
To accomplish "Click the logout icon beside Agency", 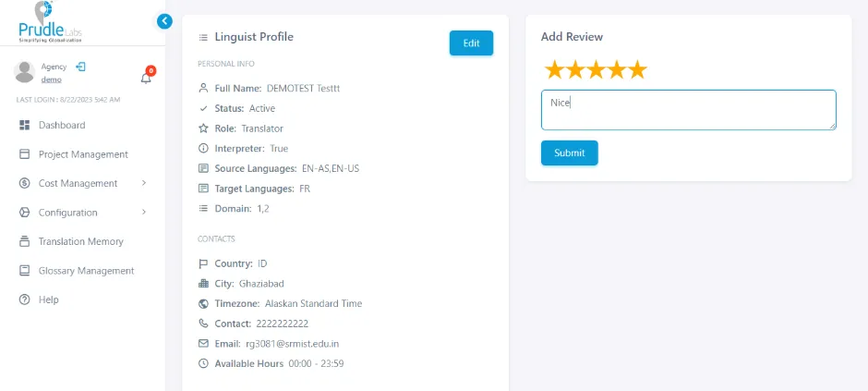I will click(x=81, y=67).
